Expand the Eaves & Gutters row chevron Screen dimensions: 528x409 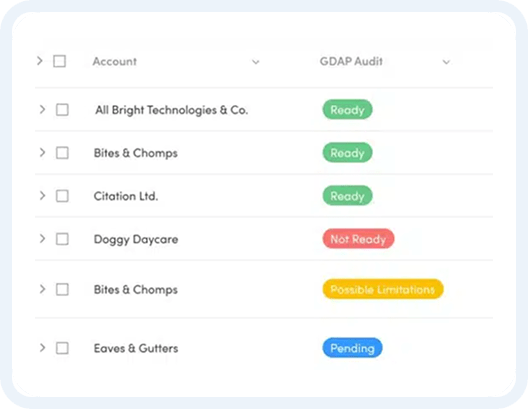point(42,348)
